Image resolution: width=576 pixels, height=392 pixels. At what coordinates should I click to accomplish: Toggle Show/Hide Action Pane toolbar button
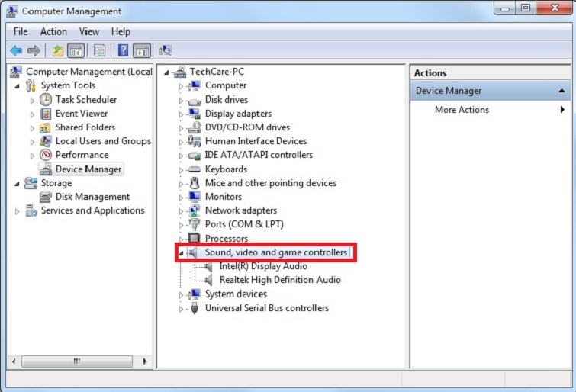click(142, 51)
